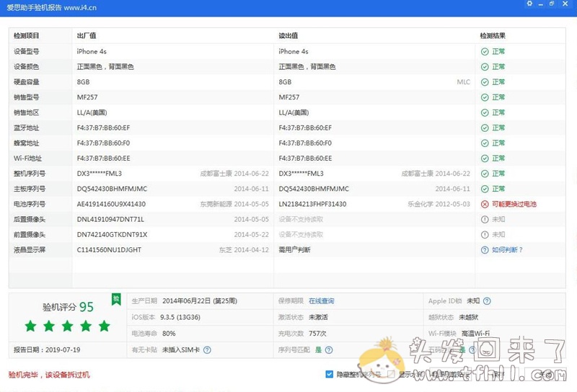Click the 读出值 column header
Screen dimensions: 577x392
pyautogui.click(x=288, y=36)
